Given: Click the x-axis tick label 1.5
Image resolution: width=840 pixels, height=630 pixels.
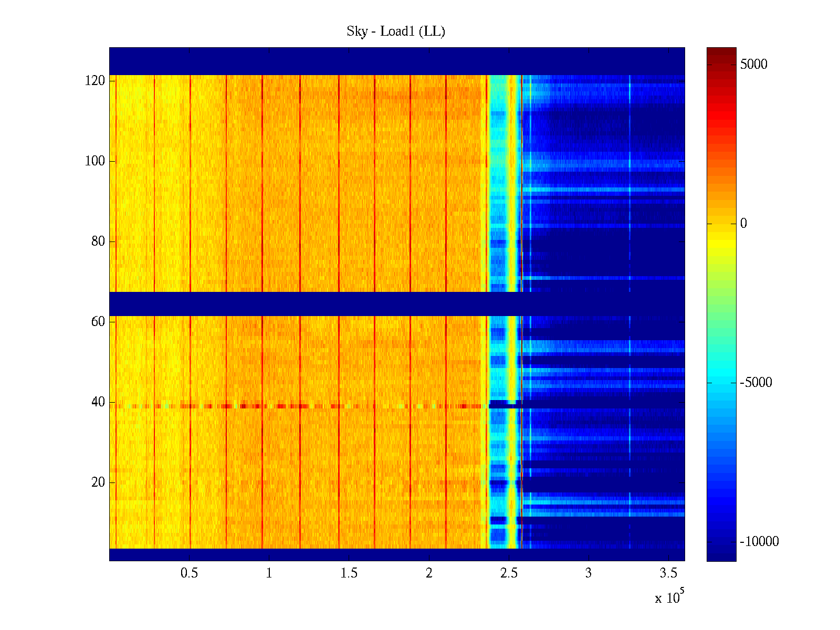Looking at the screenshot, I should (349, 573).
